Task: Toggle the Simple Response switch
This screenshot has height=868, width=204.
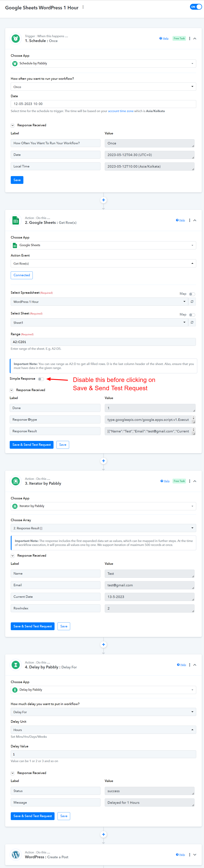Action: pyautogui.click(x=41, y=379)
